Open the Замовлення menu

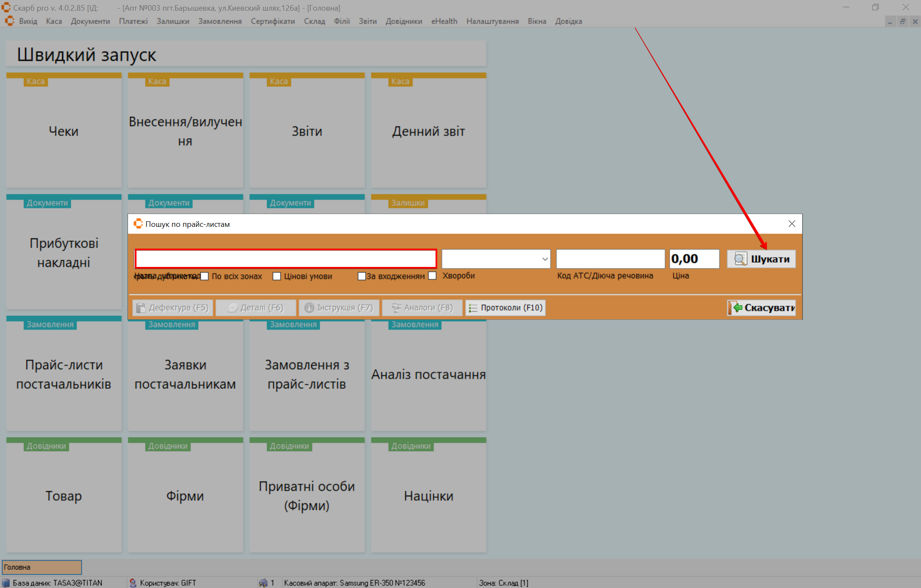tap(220, 21)
